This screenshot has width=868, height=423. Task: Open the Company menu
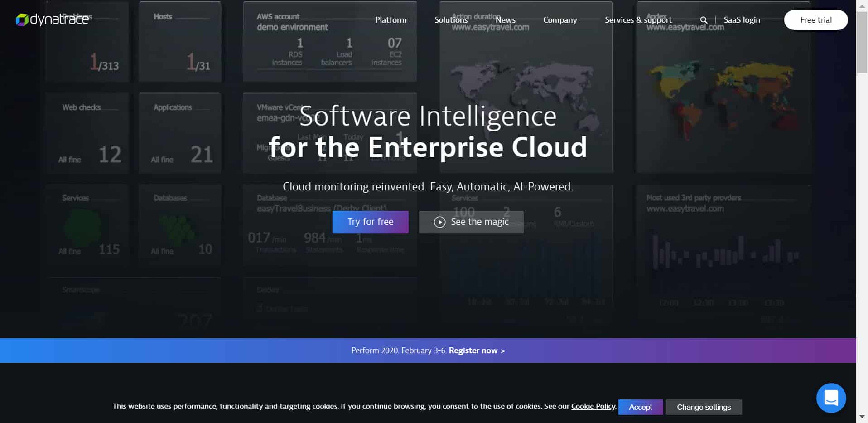(x=560, y=20)
